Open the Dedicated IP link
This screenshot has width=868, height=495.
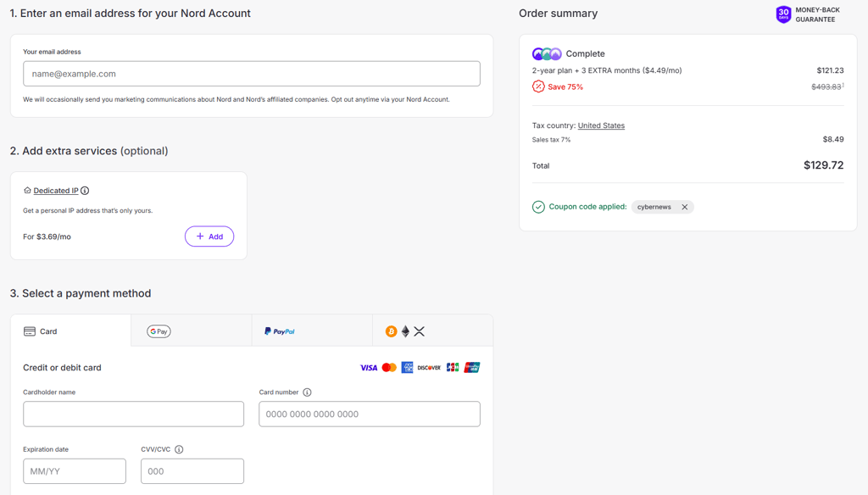[x=56, y=191]
